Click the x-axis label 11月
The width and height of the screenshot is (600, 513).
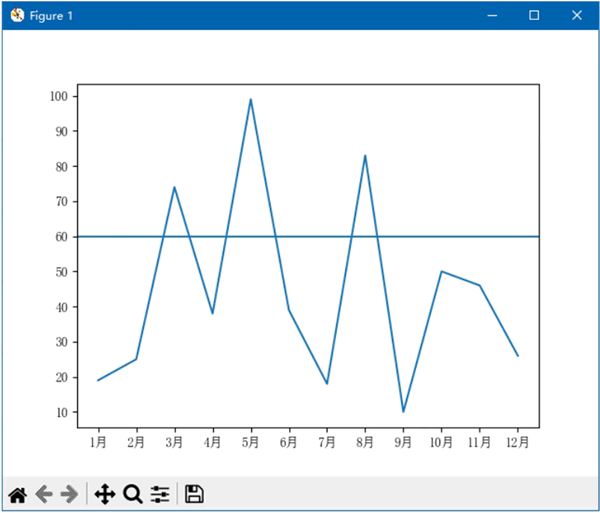(x=479, y=442)
